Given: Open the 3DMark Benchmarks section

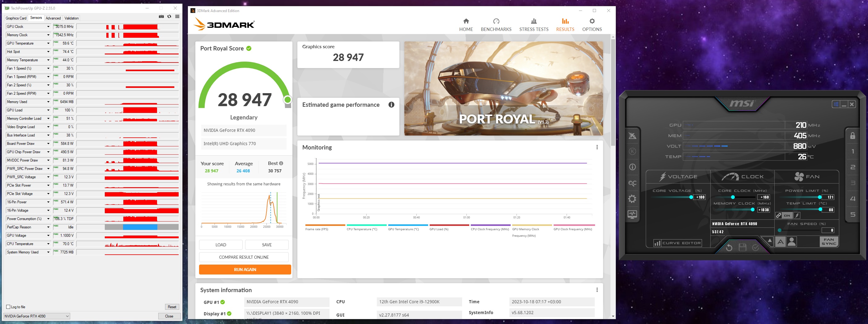Looking at the screenshot, I should (496, 25).
